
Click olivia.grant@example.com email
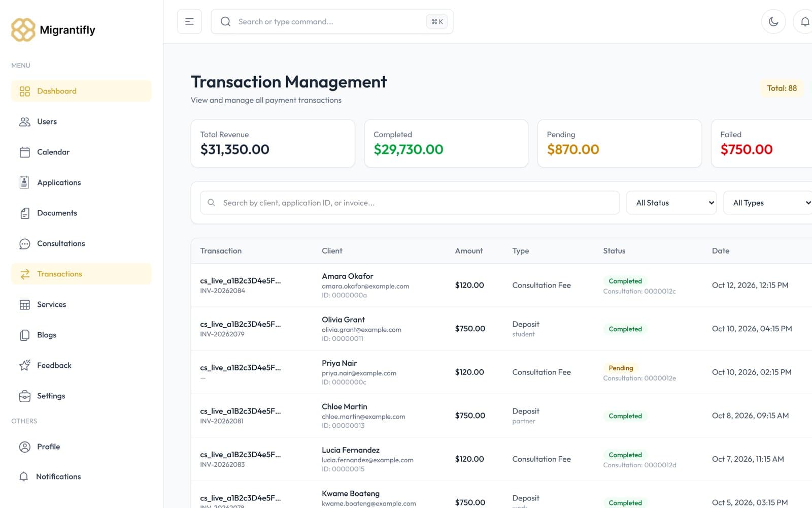361,330
